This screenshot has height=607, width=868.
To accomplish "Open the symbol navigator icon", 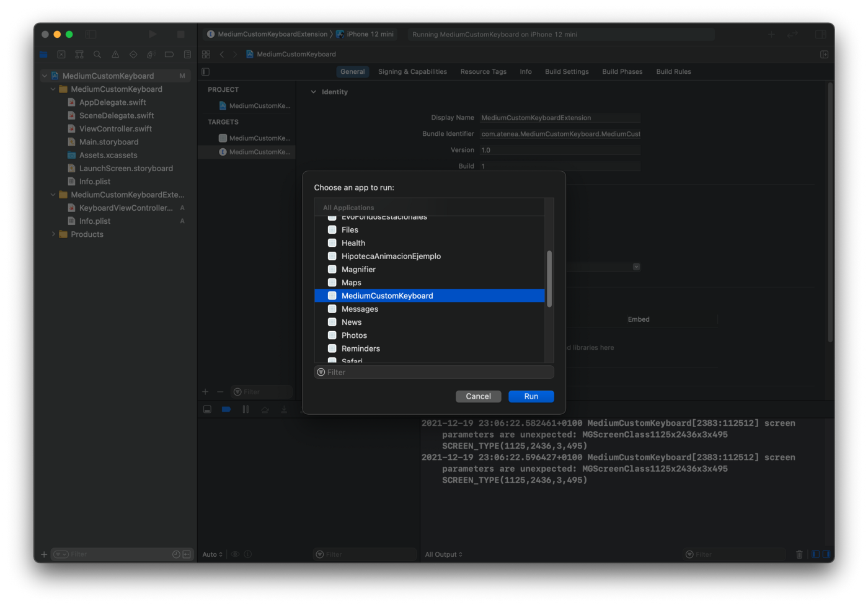I will pyautogui.click(x=79, y=55).
